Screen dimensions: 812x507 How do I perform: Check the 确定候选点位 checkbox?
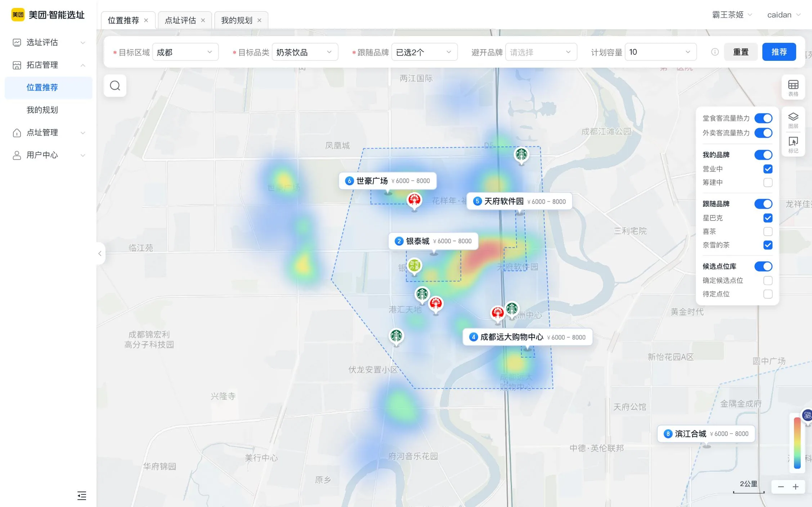point(768,281)
